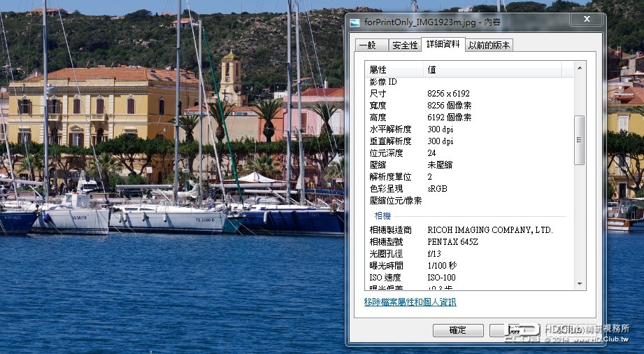Click the 確定 button
The width and height of the screenshot is (644, 354).
(x=458, y=330)
